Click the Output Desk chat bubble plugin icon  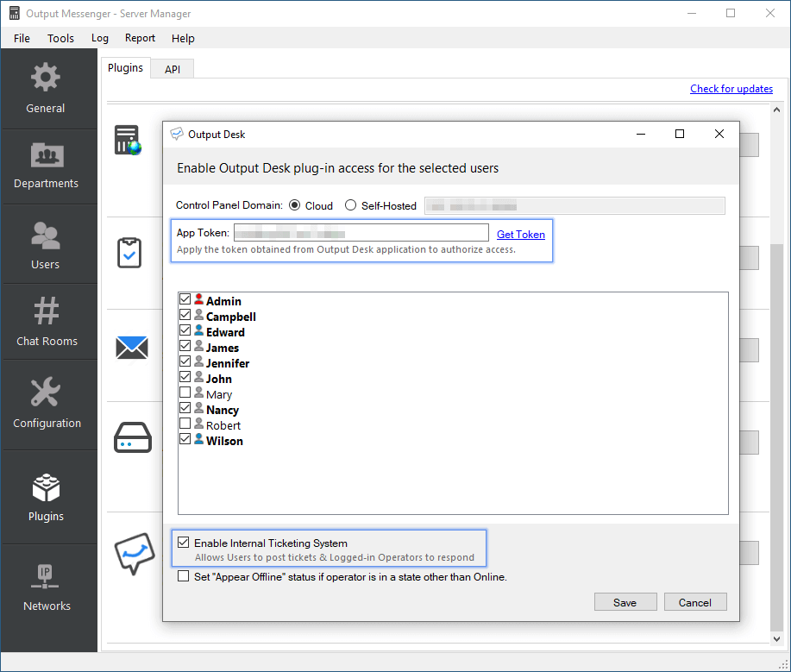click(135, 554)
